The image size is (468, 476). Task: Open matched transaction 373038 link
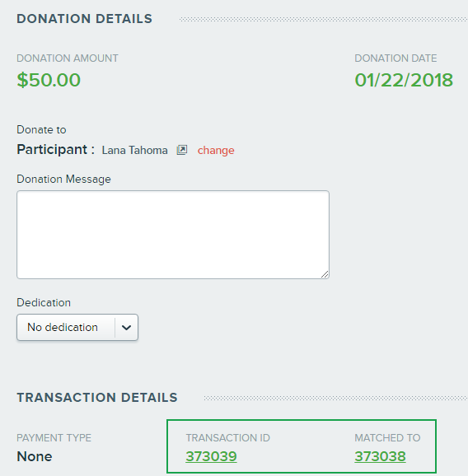pos(380,456)
